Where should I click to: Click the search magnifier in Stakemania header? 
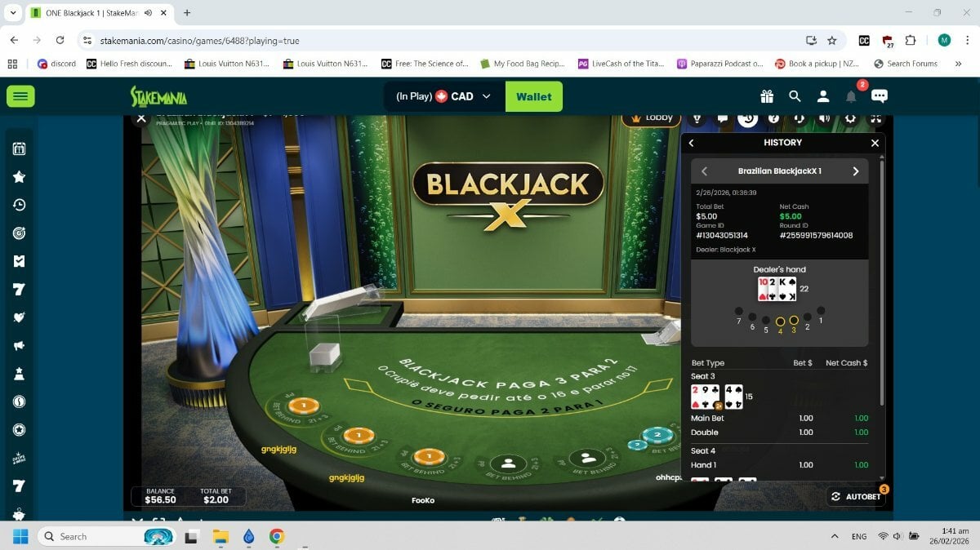795,96
